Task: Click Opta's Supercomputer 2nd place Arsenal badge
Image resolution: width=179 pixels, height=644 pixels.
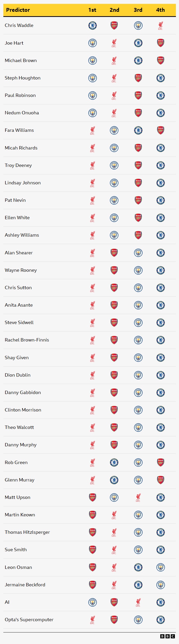Action: (114, 620)
